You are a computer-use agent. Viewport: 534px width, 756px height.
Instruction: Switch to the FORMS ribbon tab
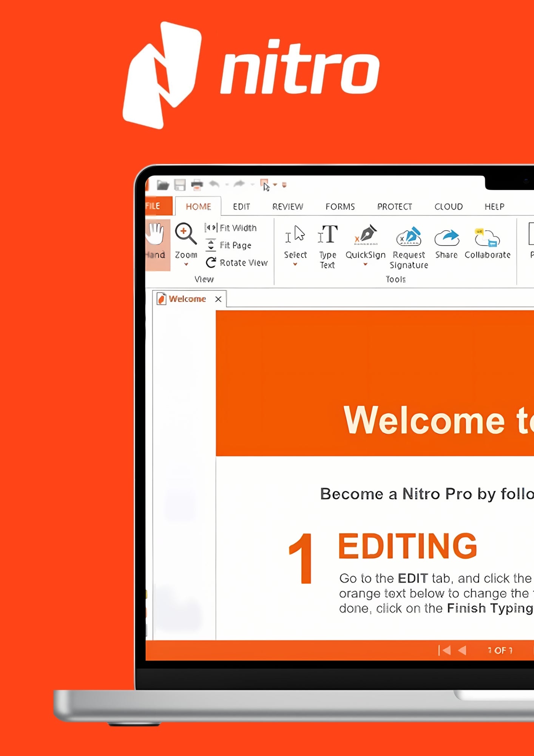(340, 207)
